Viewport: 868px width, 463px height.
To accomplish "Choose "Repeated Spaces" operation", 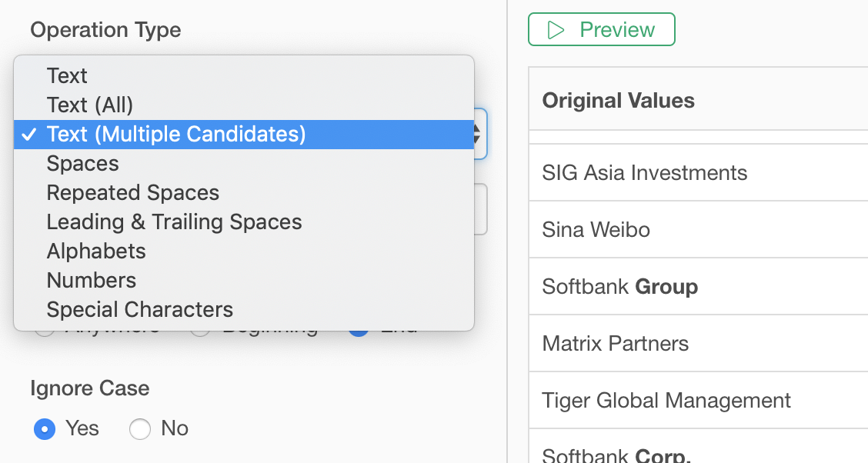I will click(x=132, y=192).
